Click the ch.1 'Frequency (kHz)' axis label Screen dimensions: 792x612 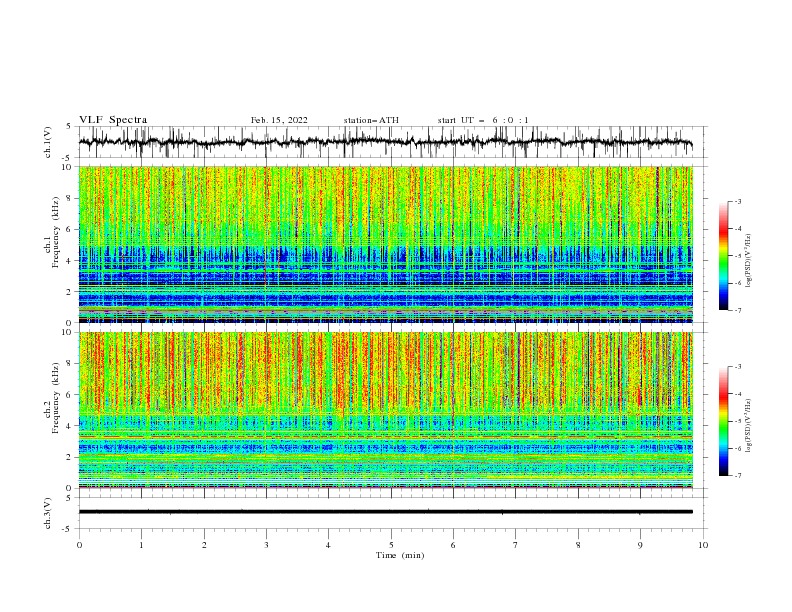point(56,233)
